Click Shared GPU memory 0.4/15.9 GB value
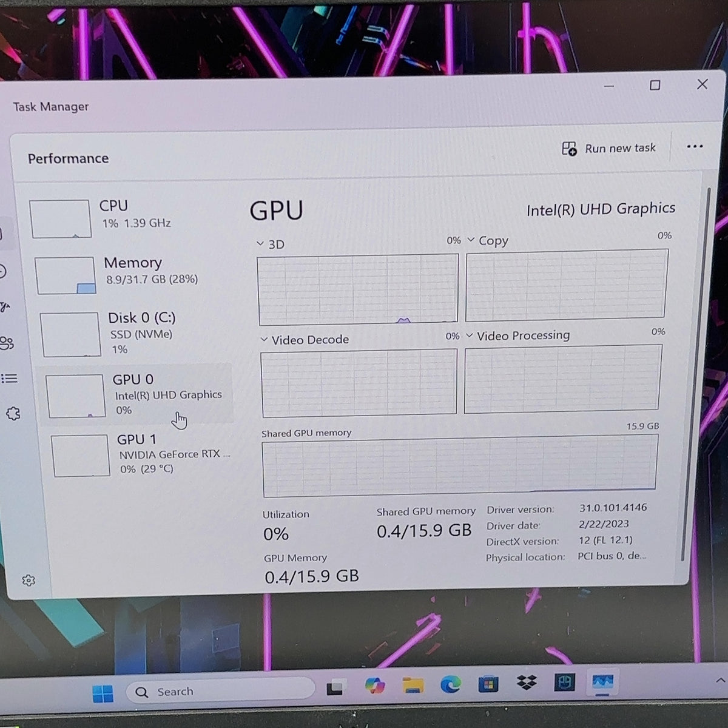This screenshot has height=728, width=728. tap(424, 531)
